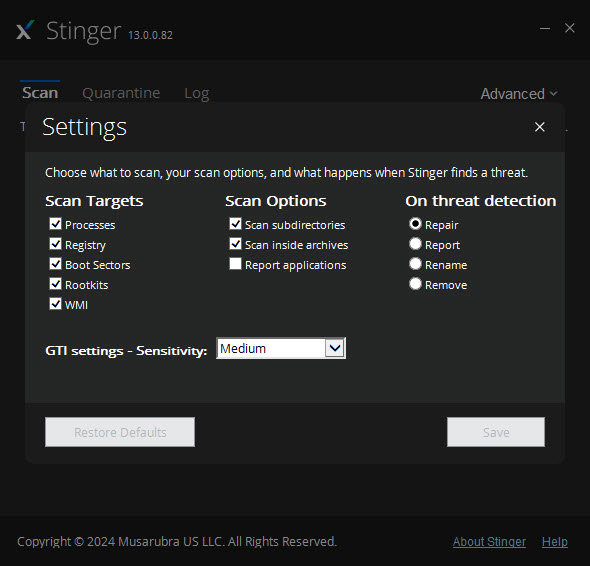Switch to the Quarantine tab
This screenshot has height=566, width=590.
pyautogui.click(x=121, y=93)
